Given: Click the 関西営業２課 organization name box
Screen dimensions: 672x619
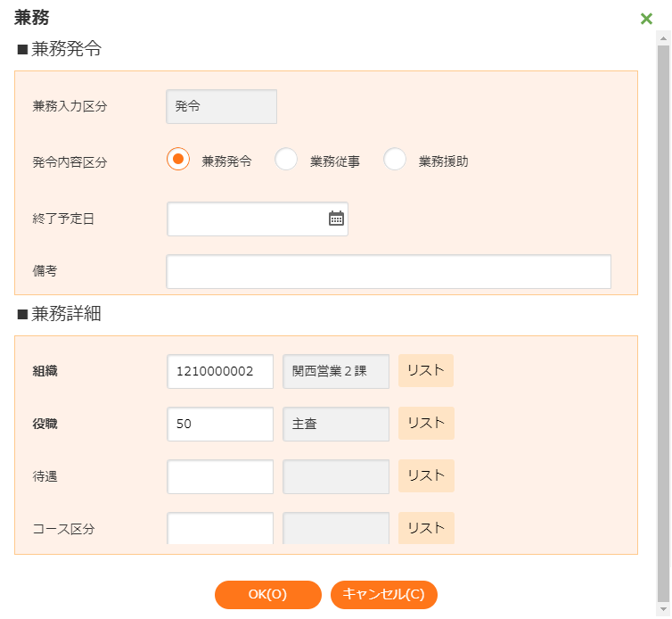Looking at the screenshot, I should click(336, 372).
